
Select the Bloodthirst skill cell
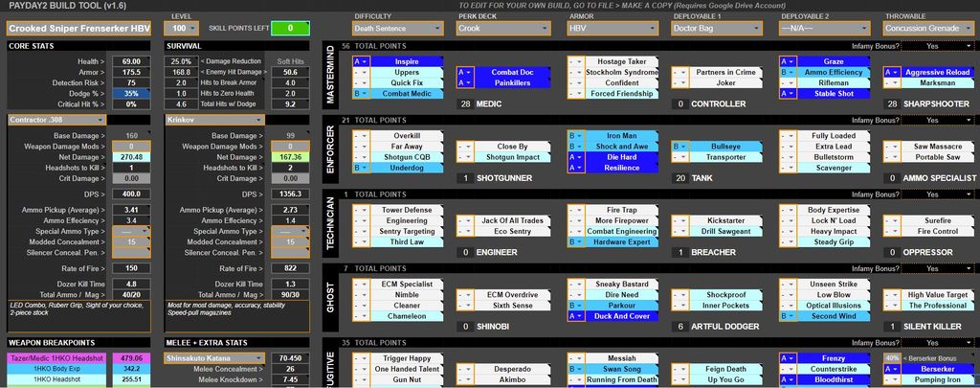pos(834,380)
